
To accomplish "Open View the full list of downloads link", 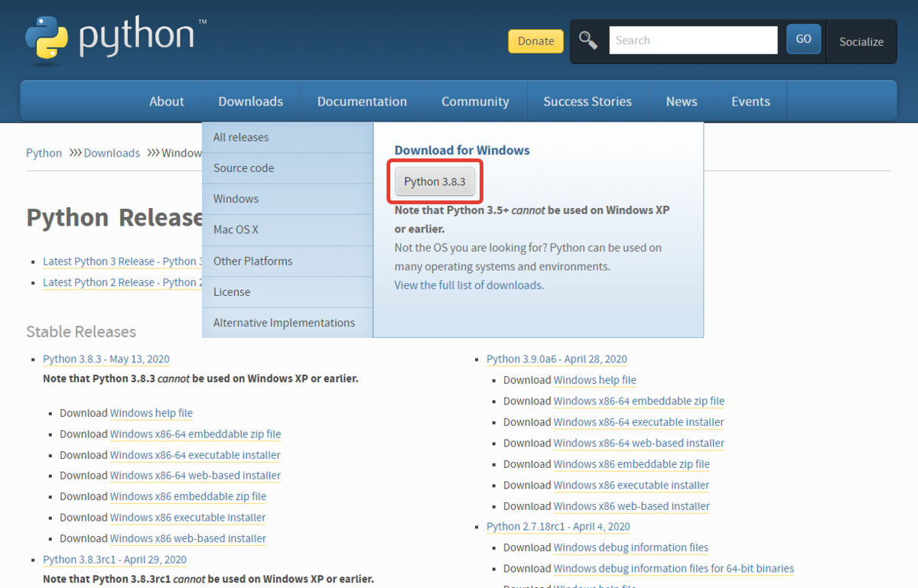I will (468, 285).
